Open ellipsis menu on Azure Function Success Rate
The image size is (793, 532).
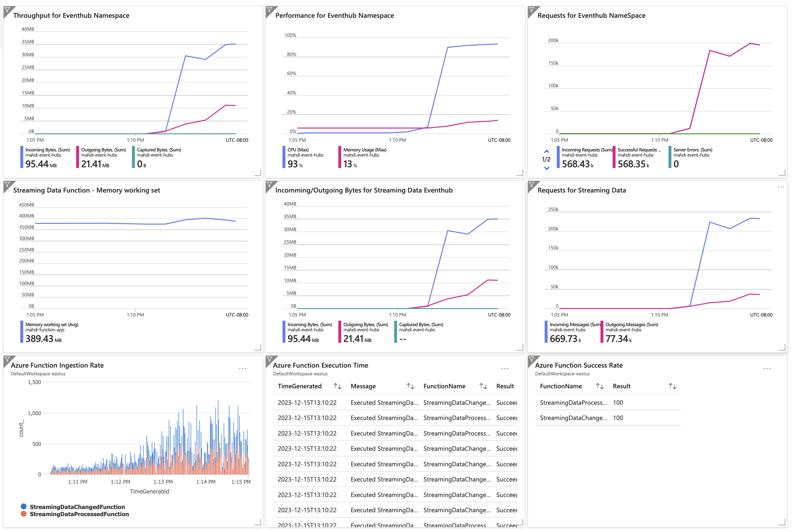766,369
